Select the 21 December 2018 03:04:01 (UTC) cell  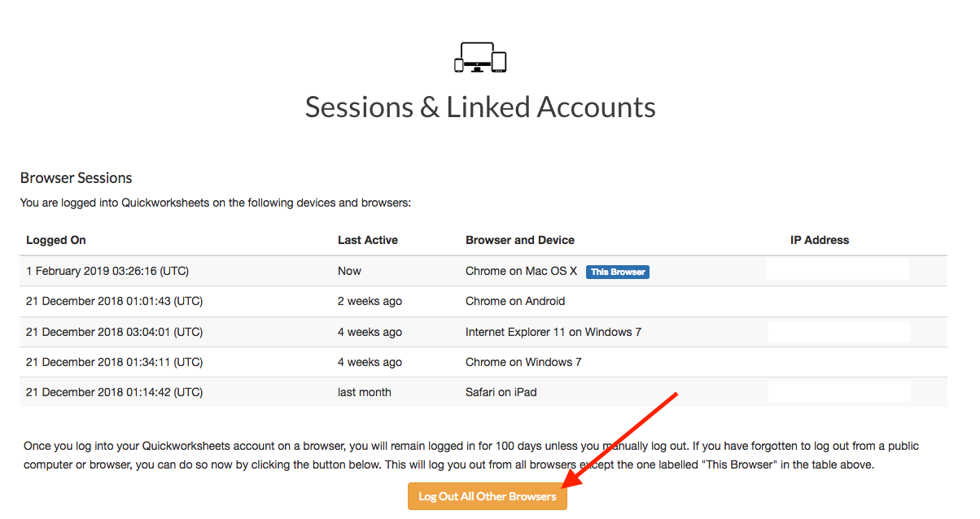114,332
